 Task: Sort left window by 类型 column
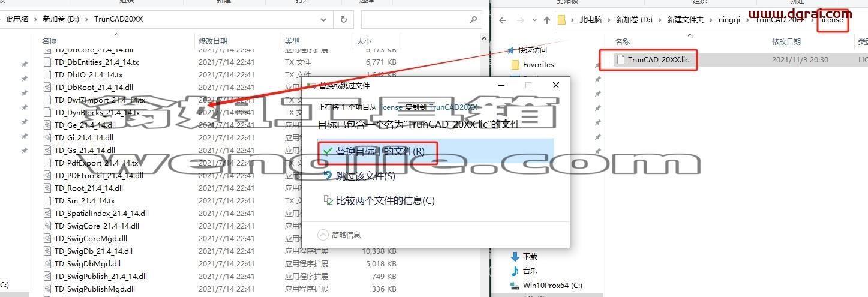pos(292,41)
